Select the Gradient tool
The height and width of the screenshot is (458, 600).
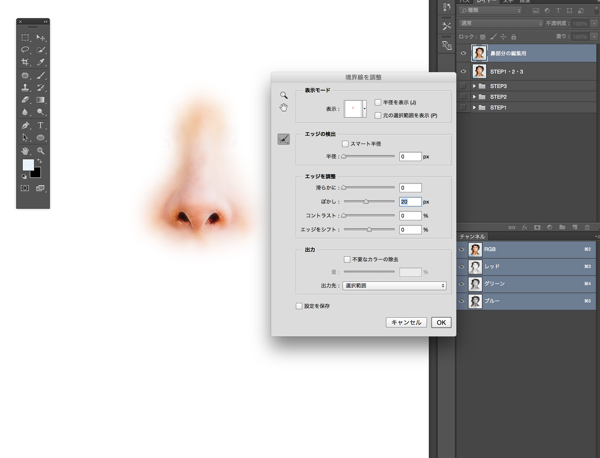[41, 100]
